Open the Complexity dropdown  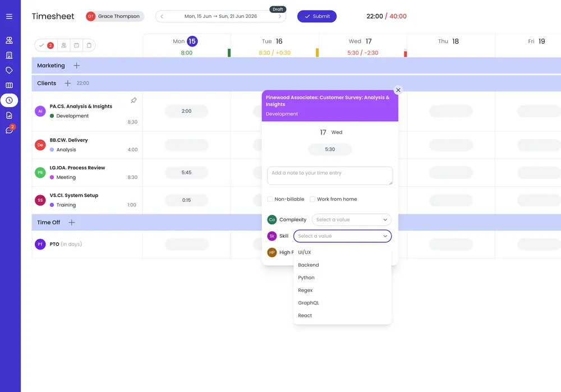click(x=351, y=220)
